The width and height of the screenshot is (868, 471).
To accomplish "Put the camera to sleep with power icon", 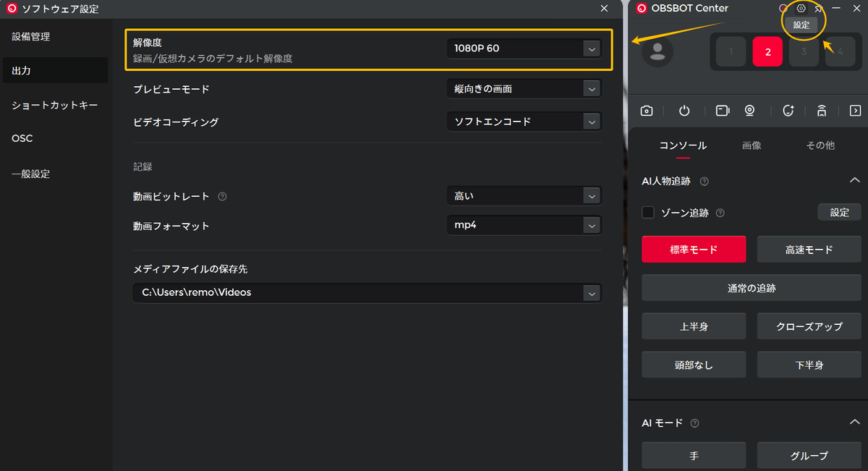I will 684,110.
